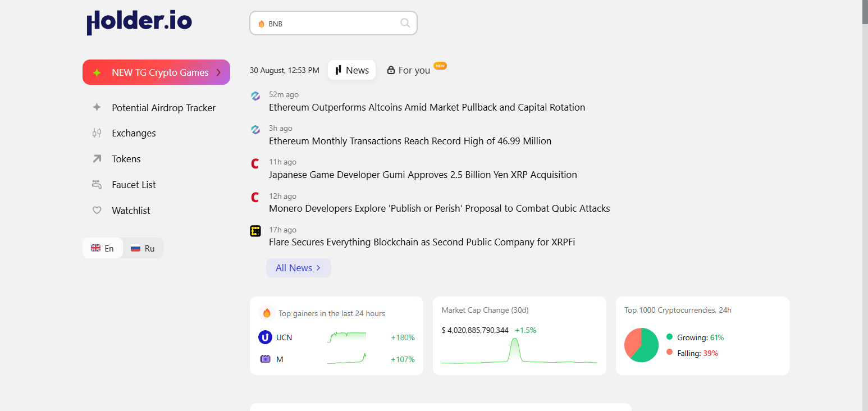Open NEW TG Crypto Games via its chevron
The image size is (868, 411).
click(x=218, y=72)
